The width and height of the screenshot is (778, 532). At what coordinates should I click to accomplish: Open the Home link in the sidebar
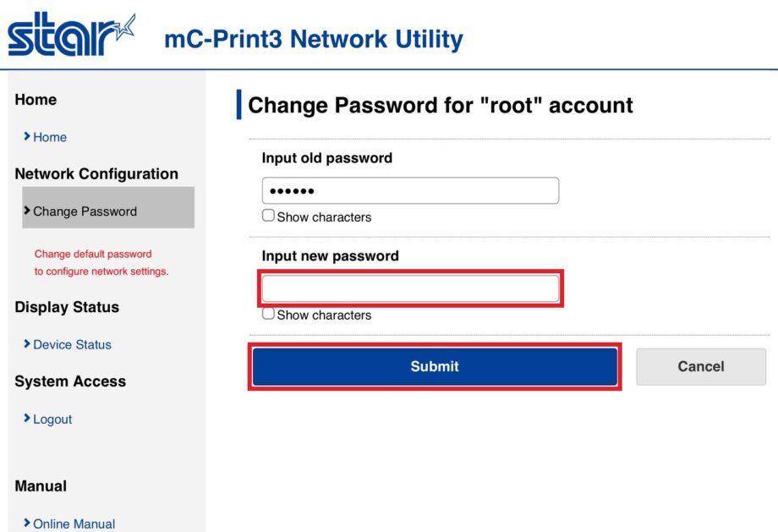[50, 137]
